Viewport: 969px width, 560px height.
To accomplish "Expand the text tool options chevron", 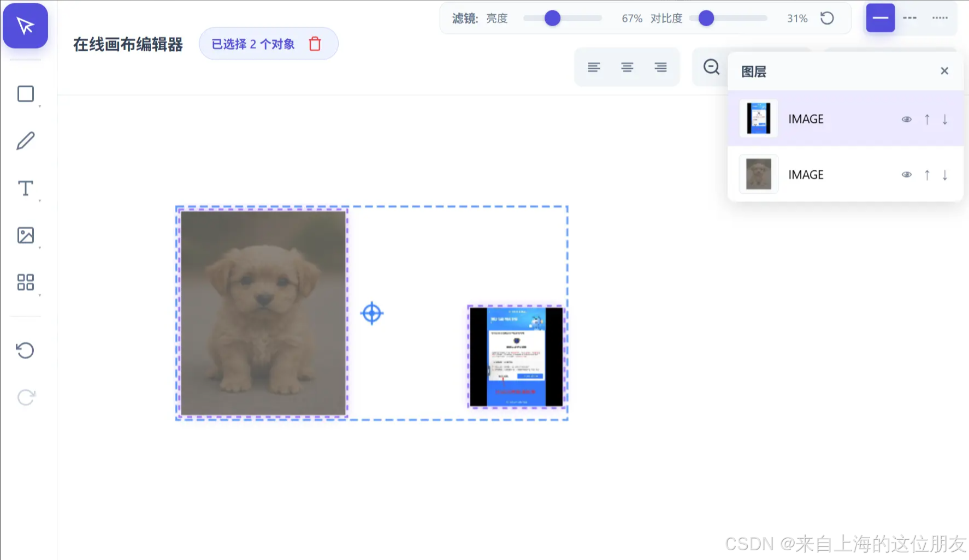I will coord(39,201).
